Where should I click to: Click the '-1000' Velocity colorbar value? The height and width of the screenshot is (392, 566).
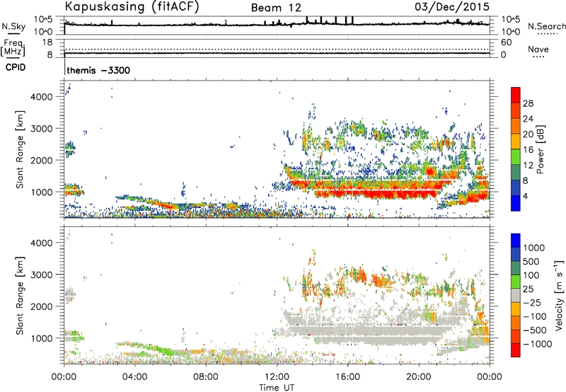click(538, 344)
